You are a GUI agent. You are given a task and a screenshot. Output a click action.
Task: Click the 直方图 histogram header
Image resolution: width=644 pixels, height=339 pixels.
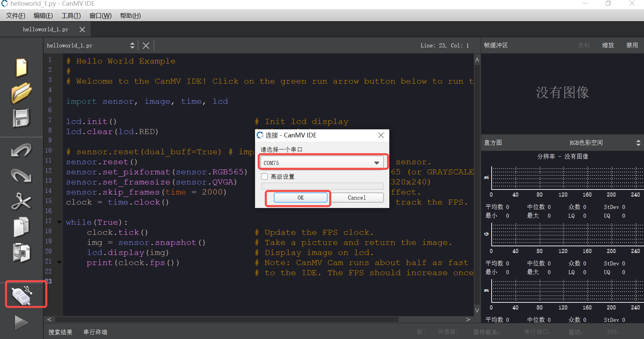coord(493,143)
